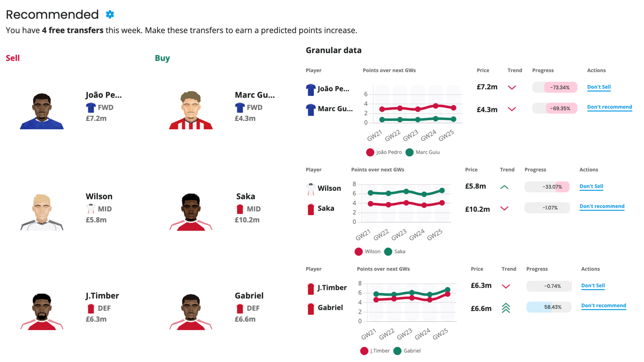Click Don't recommend link for Saka
This screenshot has width=644, height=362.
click(x=601, y=206)
